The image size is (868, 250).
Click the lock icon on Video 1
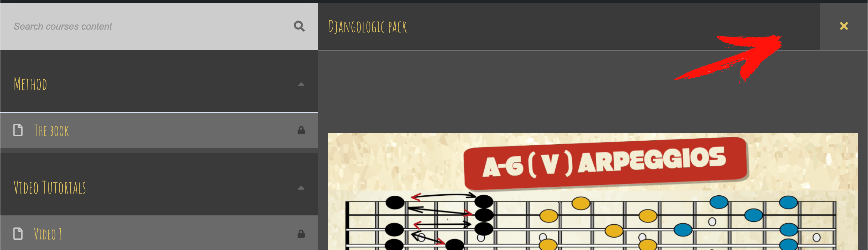[x=301, y=233]
